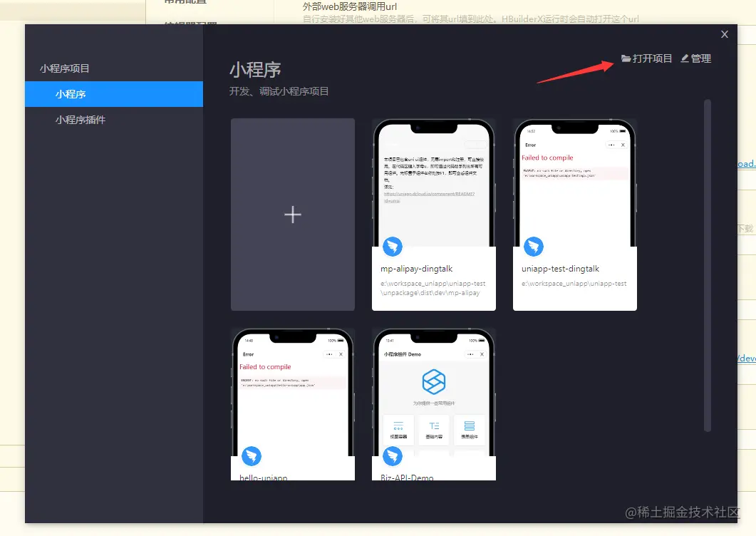Screen dimensions: 756x536
Task: Click the 小程序 page heading
Action: (255, 70)
